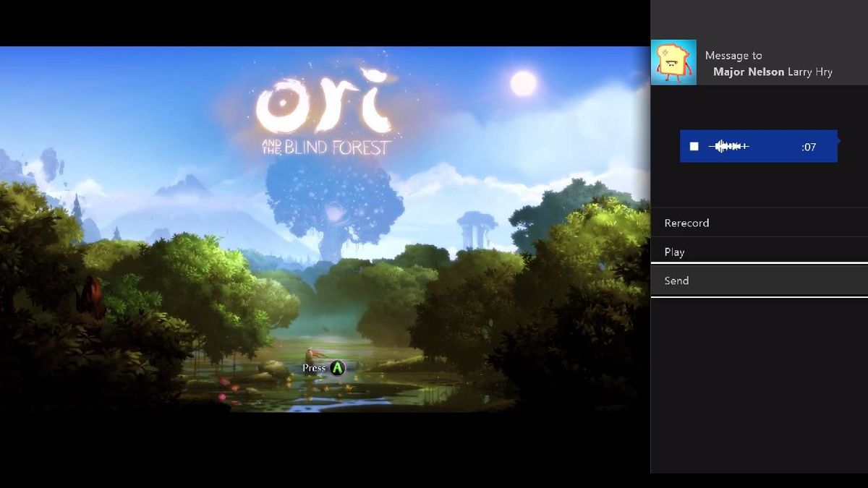Click the Press text on title screen
Screen dimensions: 868x488
click(x=315, y=368)
